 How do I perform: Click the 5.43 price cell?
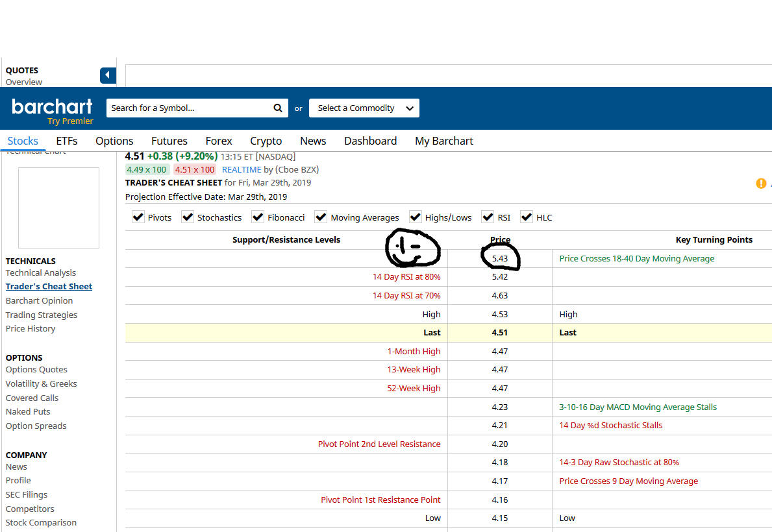coord(500,258)
